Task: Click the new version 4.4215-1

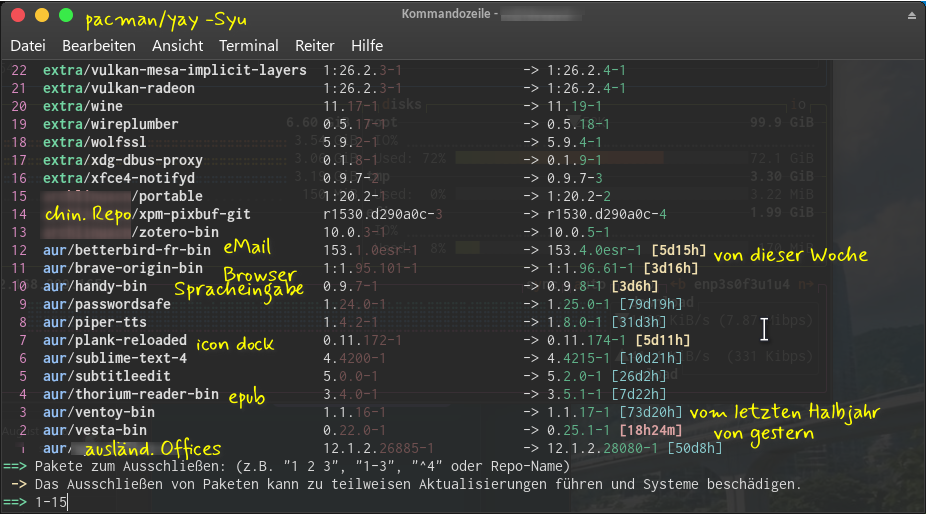Action: pos(578,359)
